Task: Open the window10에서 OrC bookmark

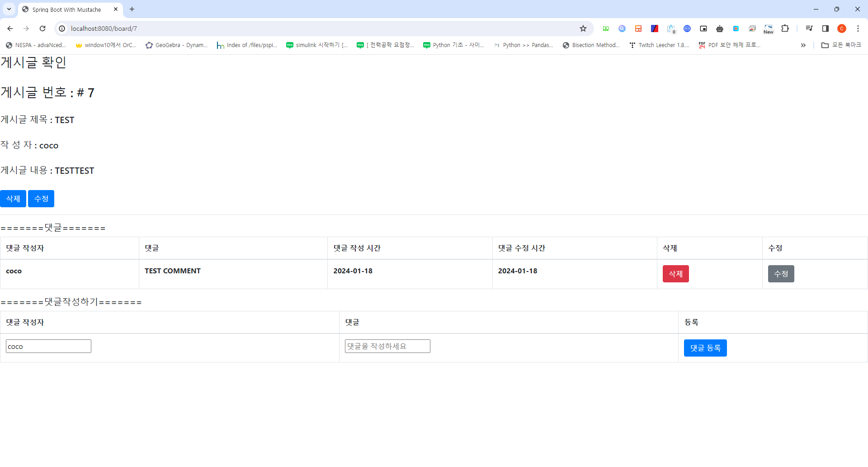Action: click(106, 45)
